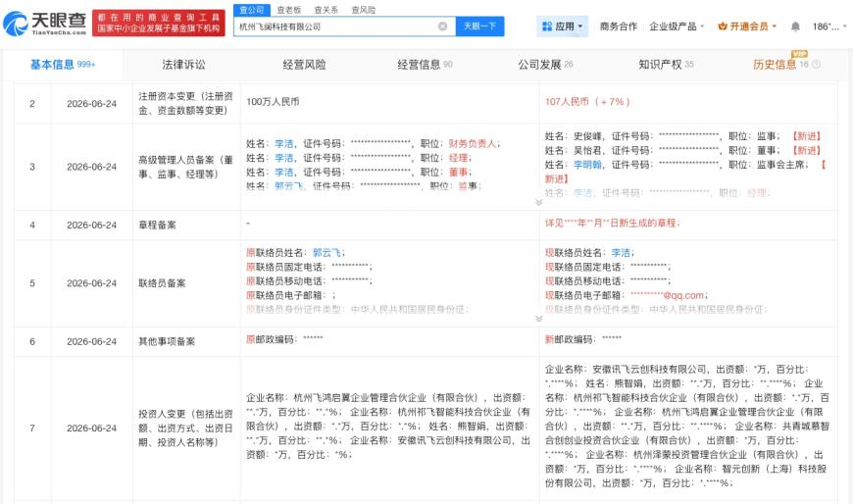The width and height of the screenshot is (853, 504).
Task: Select the 查老板 search mode
Action: click(x=288, y=10)
